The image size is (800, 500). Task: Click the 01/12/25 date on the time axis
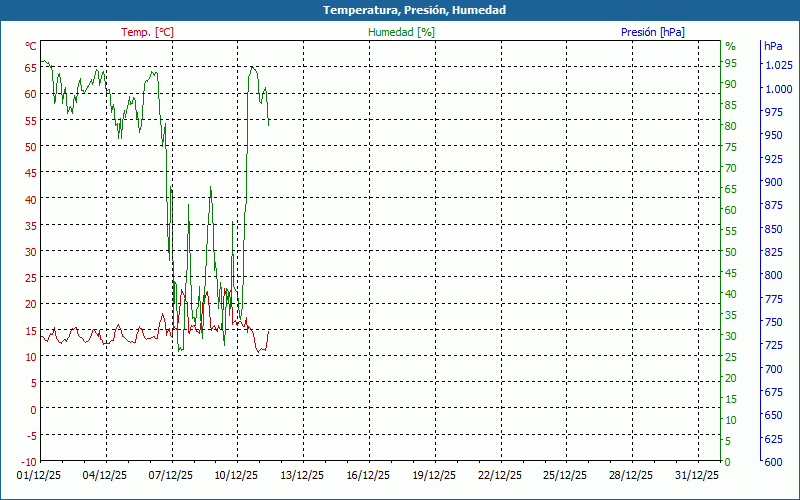[x=40, y=476]
